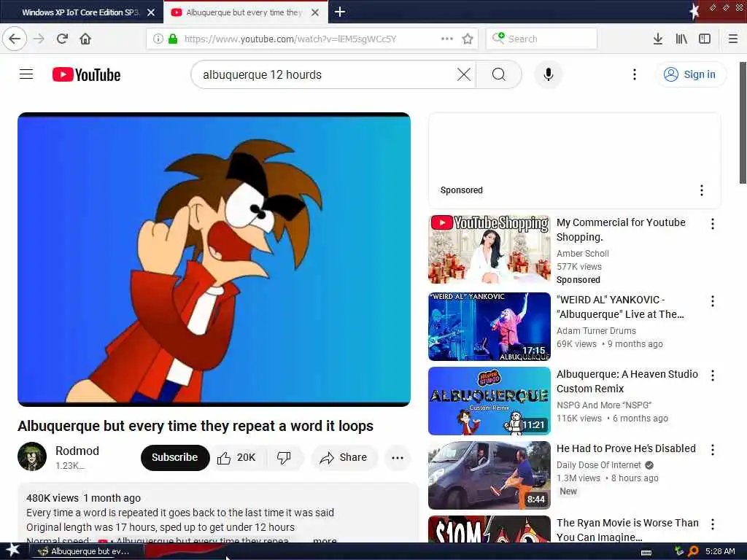Open more actions menu beside Share
747x560 pixels.
(398, 458)
